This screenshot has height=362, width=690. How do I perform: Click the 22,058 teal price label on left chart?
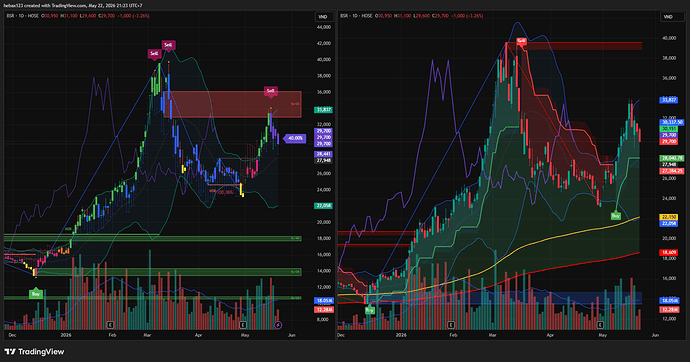click(x=323, y=205)
